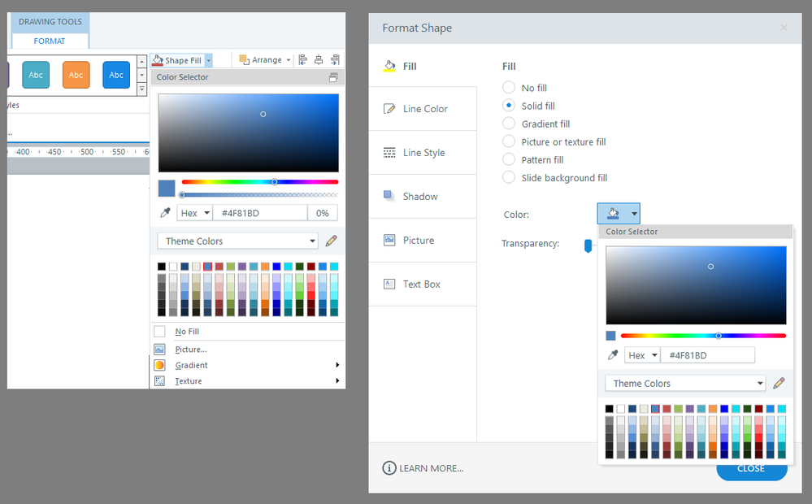Choose the black swatch in the Format Shape theme palette
This screenshot has width=812, height=504.
610,409
